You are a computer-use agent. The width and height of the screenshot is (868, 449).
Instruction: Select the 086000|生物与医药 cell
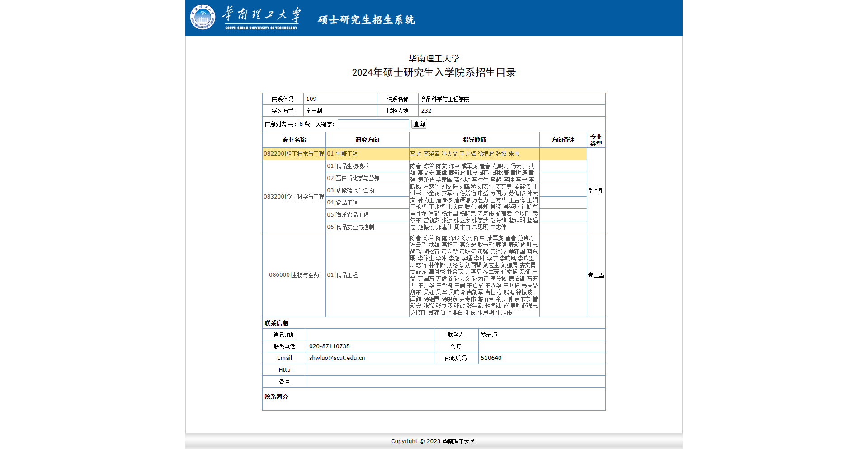(294, 275)
